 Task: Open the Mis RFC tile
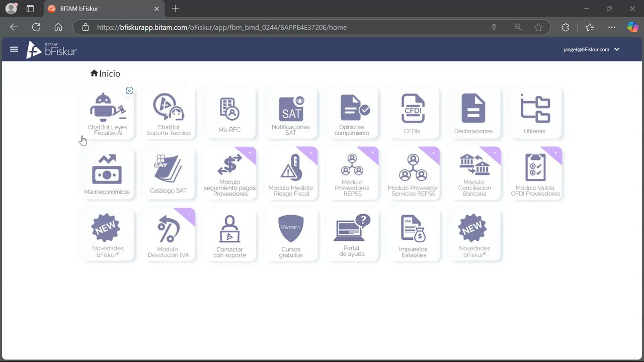pyautogui.click(x=229, y=114)
